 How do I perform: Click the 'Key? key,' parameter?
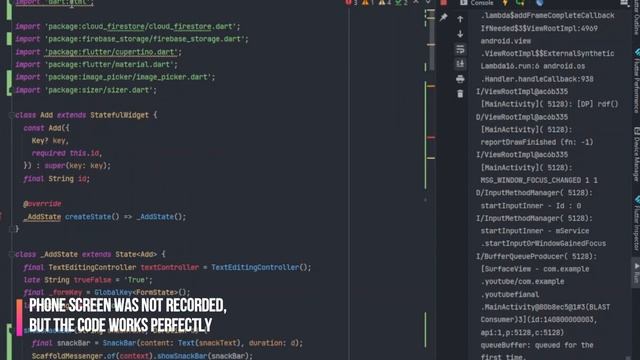point(50,141)
